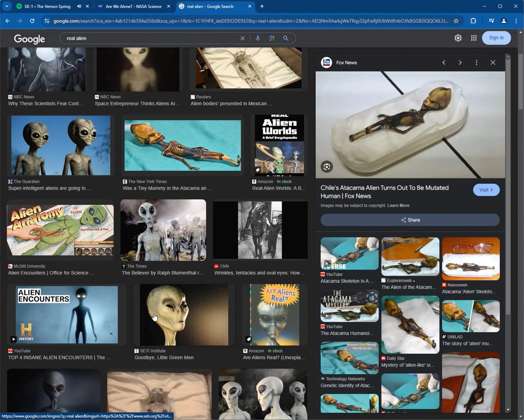Clear the search box with X
The height and width of the screenshot is (420, 524).
243,38
